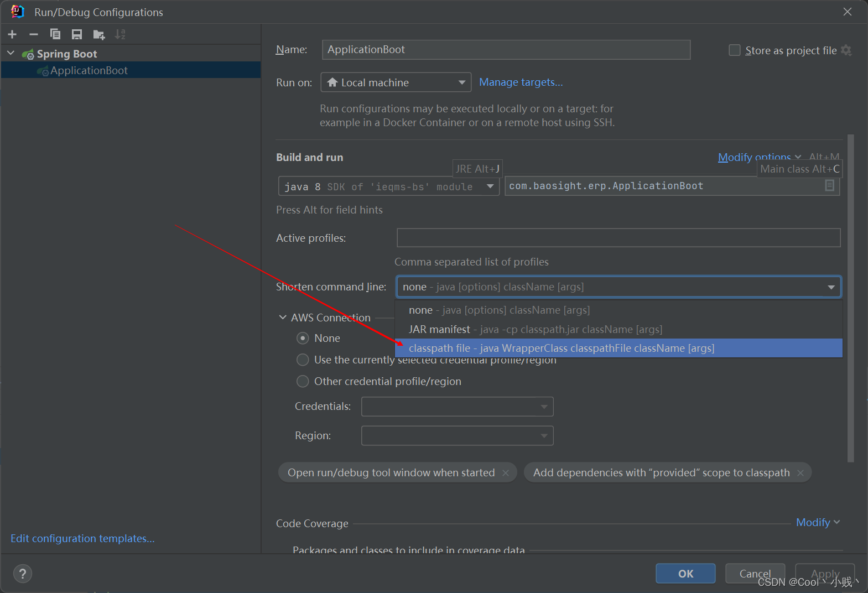Select the Spring Boot category row

(131, 54)
